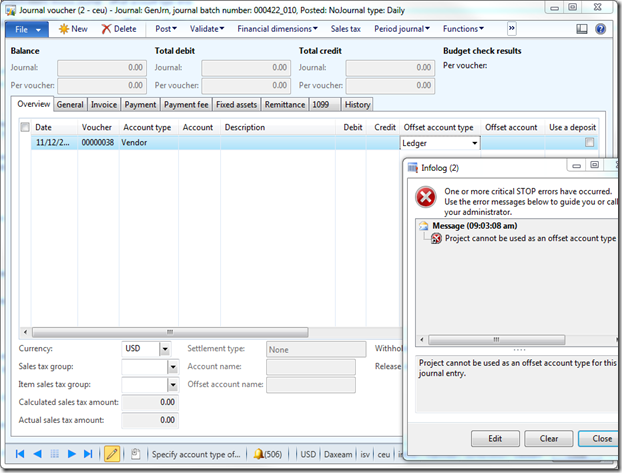Switch to the 1099 tab

(x=324, y=105)
